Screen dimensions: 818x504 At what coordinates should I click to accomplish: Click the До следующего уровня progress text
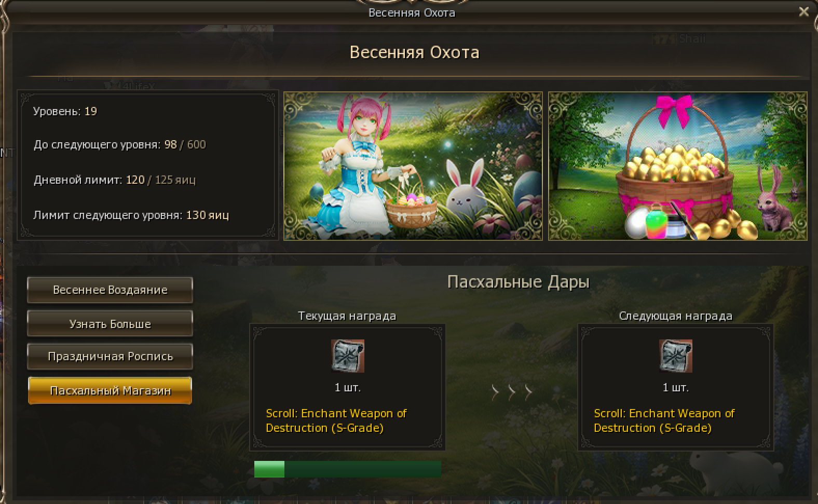119,145
